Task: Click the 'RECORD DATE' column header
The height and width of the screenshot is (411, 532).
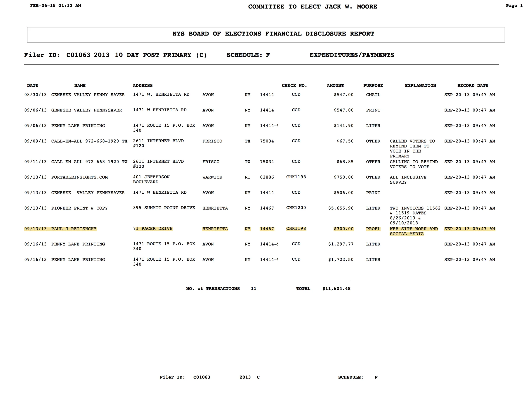Action: click(x=473, y=86)
